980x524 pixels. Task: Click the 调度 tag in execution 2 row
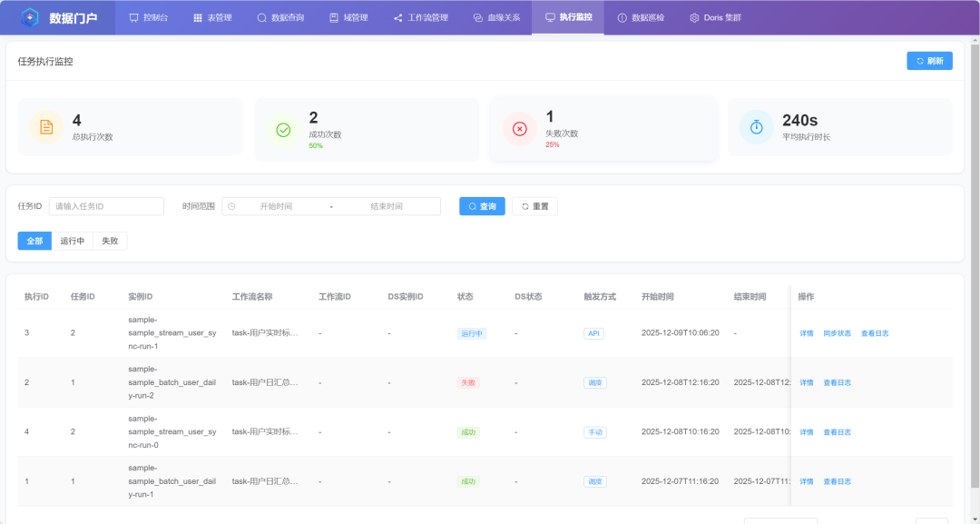click(595, 382)
